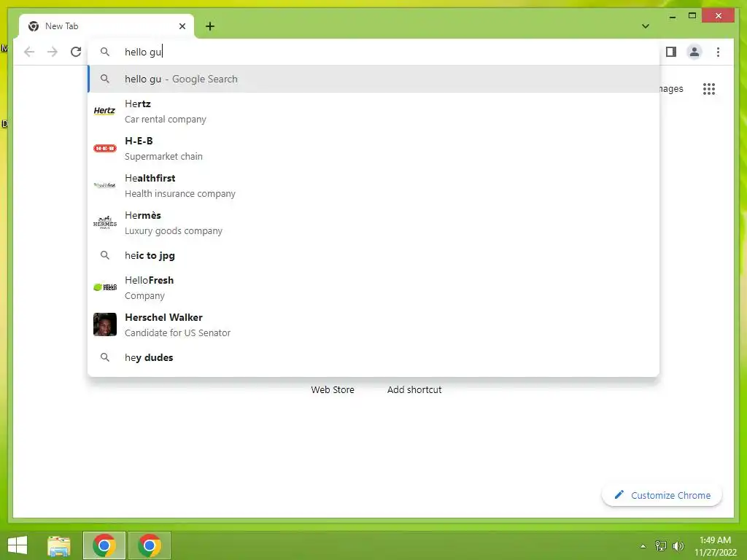Click the HelloFresh green logo icon
Screen dimensions: 747x560
pyautogui.click(x=105, y=287)
